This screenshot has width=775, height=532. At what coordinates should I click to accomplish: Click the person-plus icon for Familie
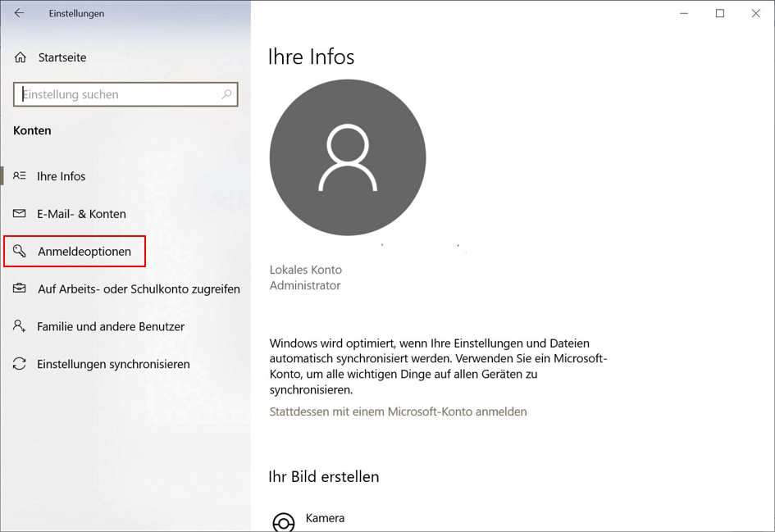(20, 326)
